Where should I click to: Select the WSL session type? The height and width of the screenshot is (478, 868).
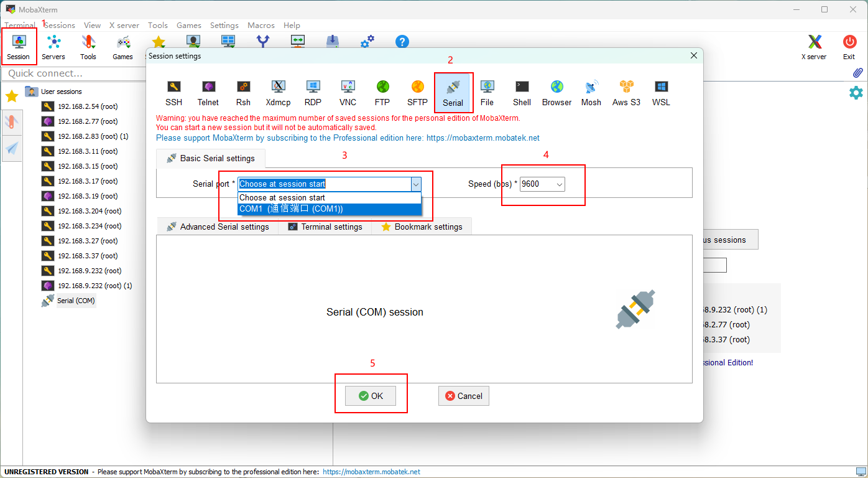(x=661, y=93)
